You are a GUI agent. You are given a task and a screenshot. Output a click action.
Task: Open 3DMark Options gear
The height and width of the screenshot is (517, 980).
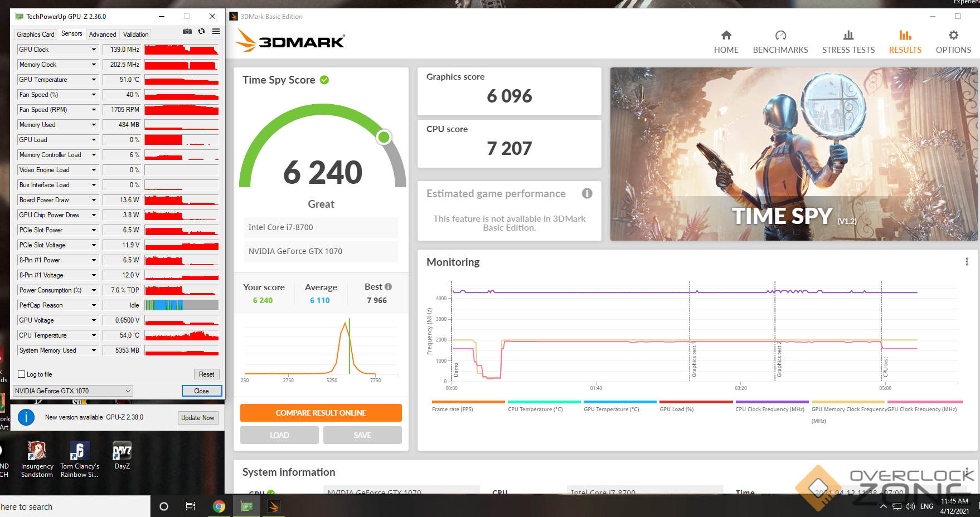point(953,42)
